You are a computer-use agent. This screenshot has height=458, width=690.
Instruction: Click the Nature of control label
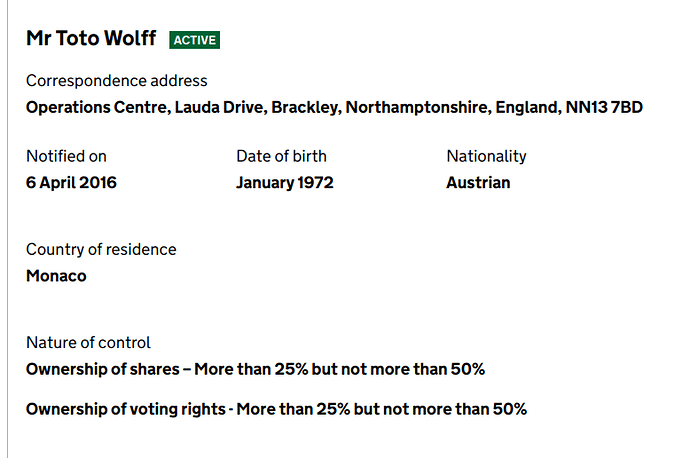pyautogui.click(x=88, y=343)
